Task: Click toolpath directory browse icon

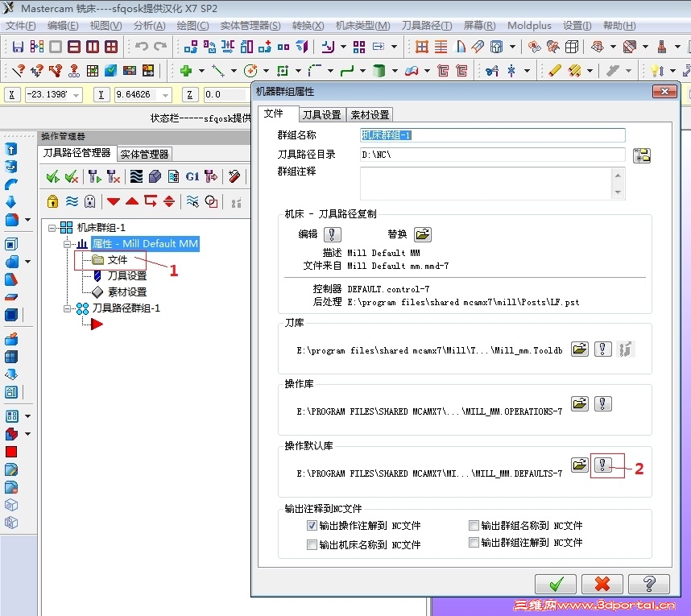Action: pyautogui.click(x=642, y=155)
